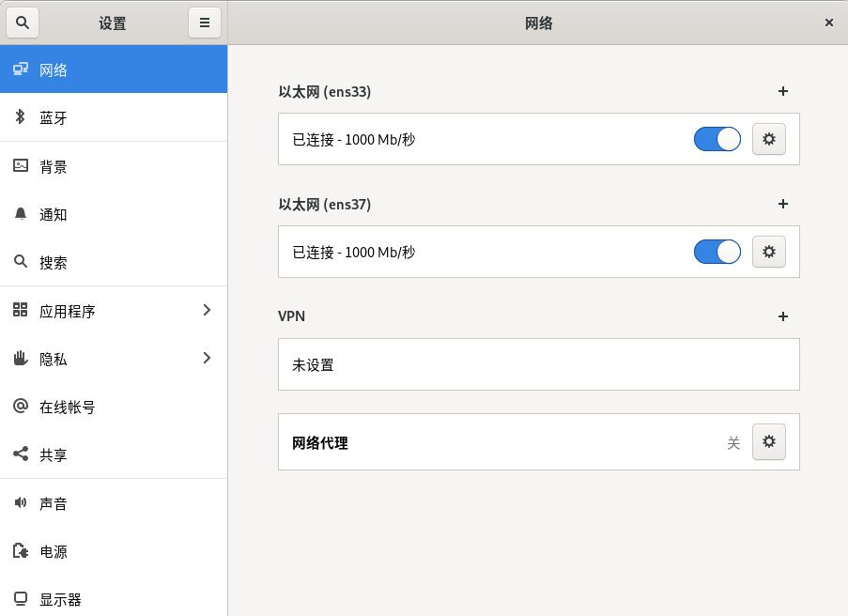Add connection profile for 以太网 (ens33)
This screenshot has height=616, width=848.
point(783,91)
